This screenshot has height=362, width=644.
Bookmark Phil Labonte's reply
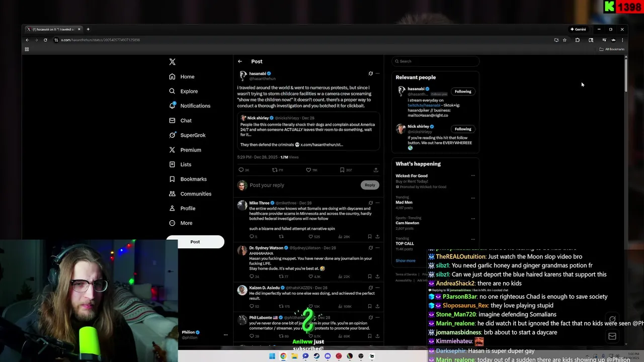coord(369,336)
